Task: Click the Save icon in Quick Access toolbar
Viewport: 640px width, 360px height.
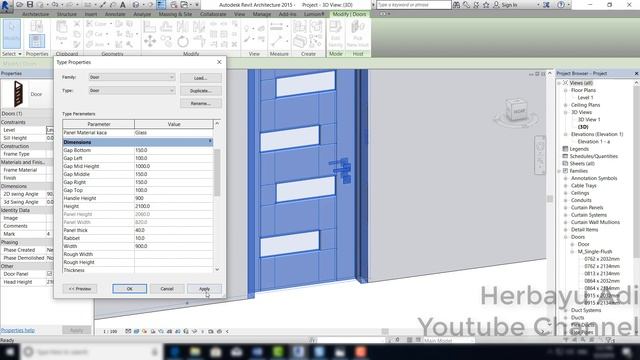Action: coord(30,5)
